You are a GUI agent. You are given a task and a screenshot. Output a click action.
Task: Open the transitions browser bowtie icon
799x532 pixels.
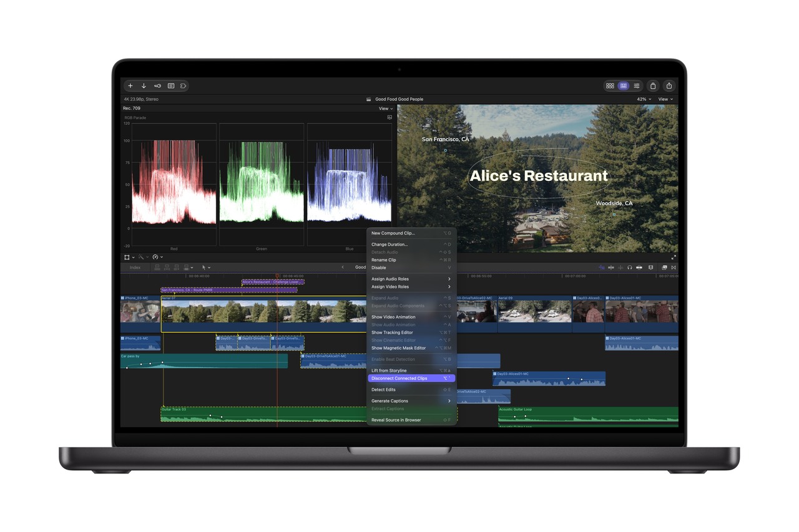coord(674,268)
